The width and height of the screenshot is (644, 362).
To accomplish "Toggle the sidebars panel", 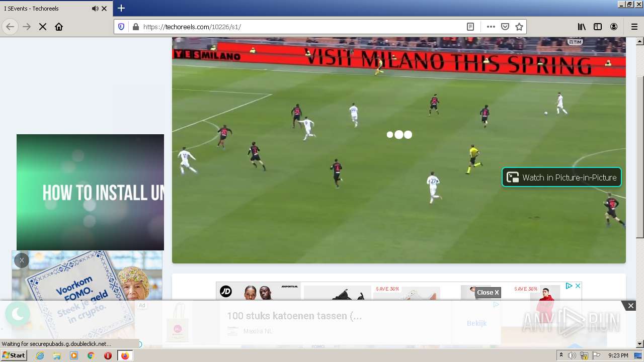I will pos(598,27).
